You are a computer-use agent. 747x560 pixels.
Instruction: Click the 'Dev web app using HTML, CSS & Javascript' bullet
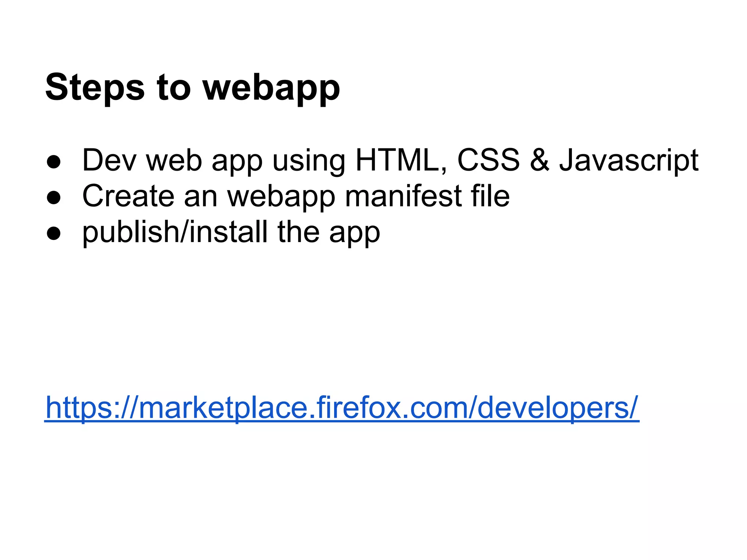[390, 160]
